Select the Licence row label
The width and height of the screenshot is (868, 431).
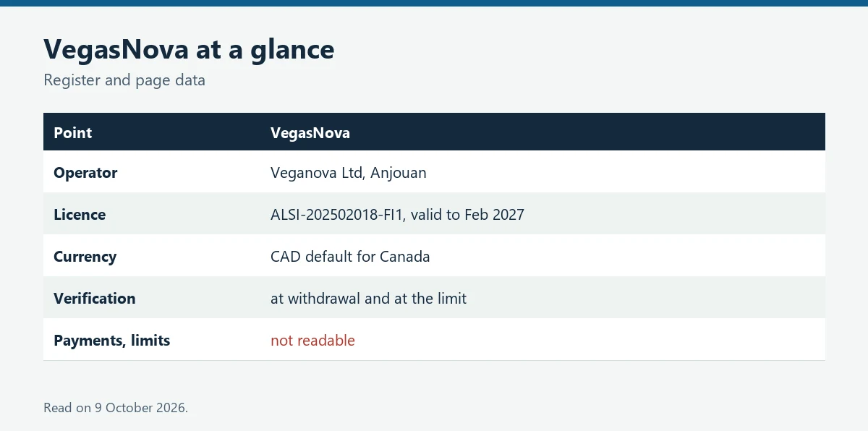pos(80,215)
